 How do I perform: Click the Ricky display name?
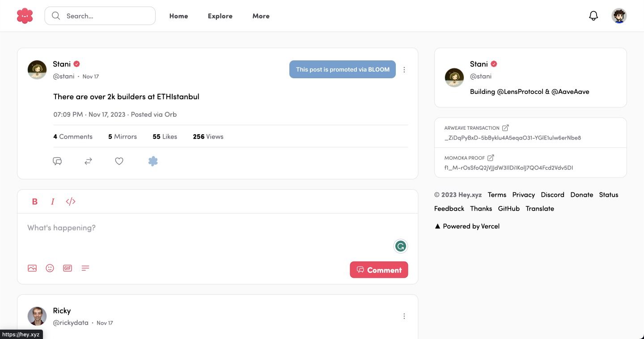[62, 310]
